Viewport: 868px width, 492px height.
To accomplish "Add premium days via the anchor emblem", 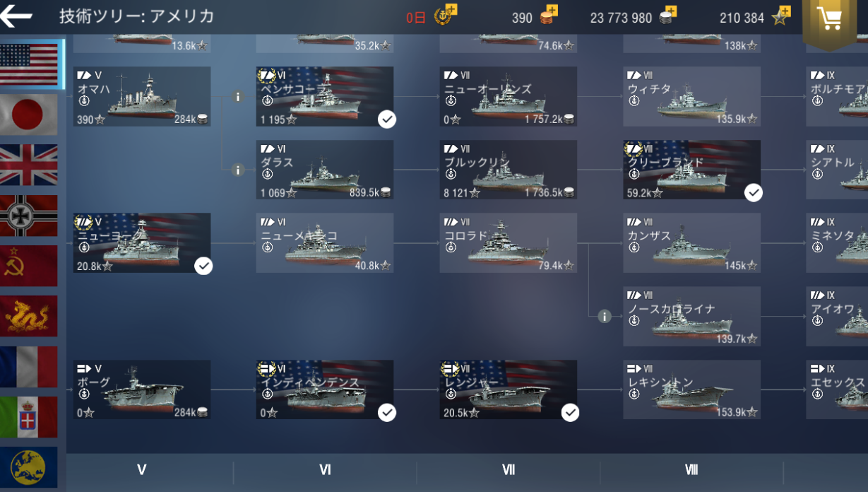I will coord(446,15).
